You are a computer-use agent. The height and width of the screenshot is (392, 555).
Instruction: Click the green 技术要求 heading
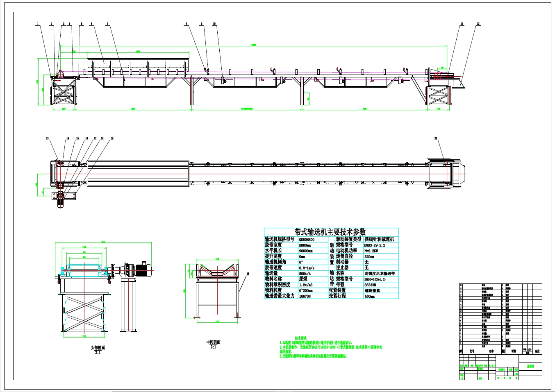pyautogui.click(x=301, y=338)
